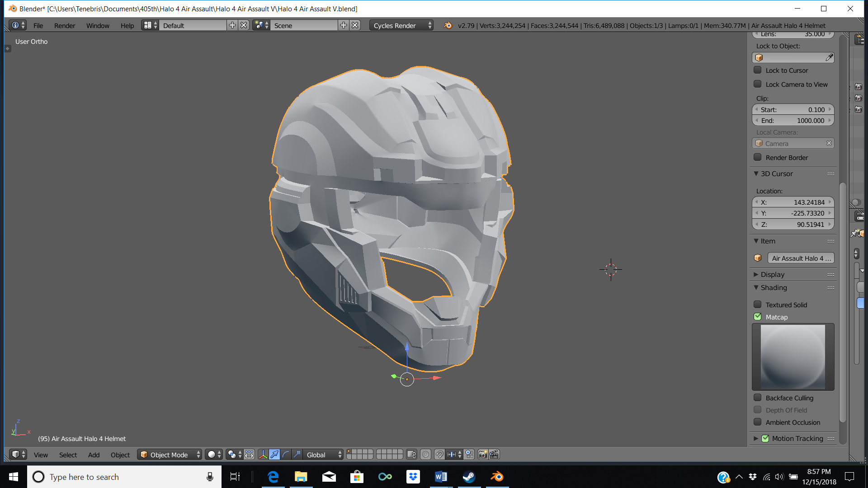Viewport: 868px width, 488px height.
Task: Disable the Matcap checkbox
Action: pos(758,317)
